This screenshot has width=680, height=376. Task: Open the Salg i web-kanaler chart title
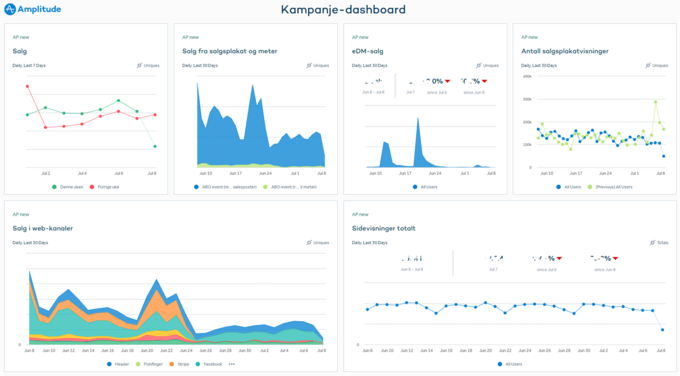(42, 229)
